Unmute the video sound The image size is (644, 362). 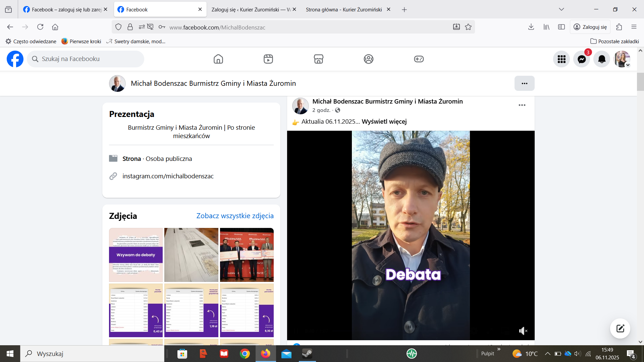pyautogui.click(x=523, y=331)
